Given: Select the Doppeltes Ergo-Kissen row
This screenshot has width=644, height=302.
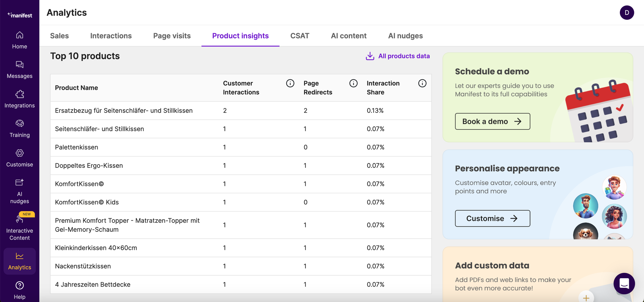Looking at the screenshot, I should pyautogui.click(x=241, y=165).
